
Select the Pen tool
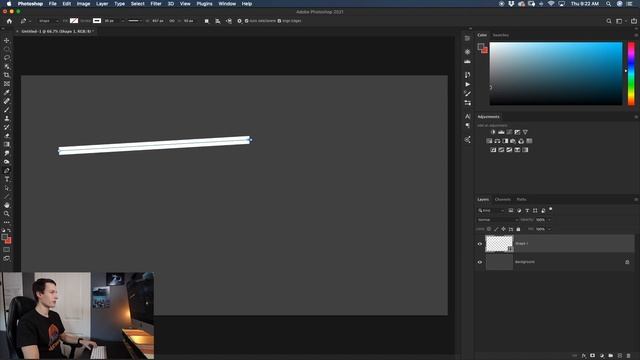click(x=7, y=171)
